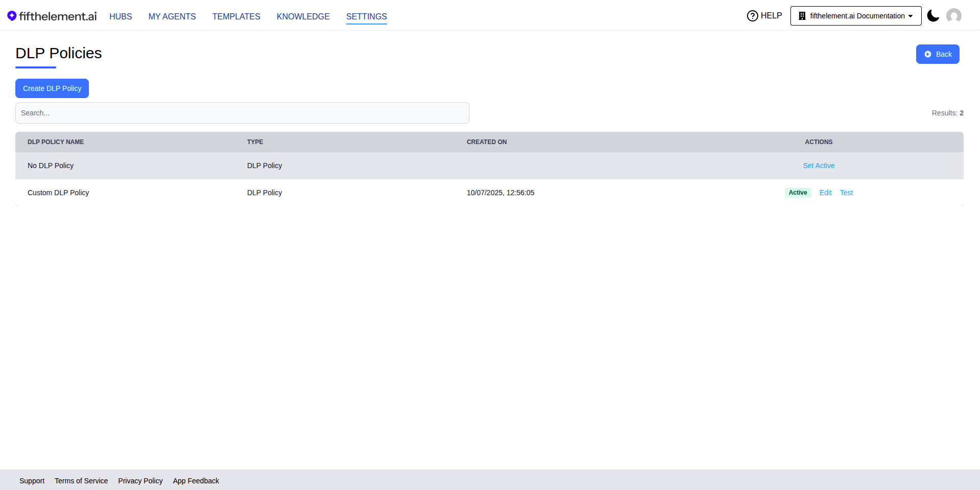This screenshot has height=490, width=980.
Task: Open the KNOWLEDGE section
Action: pos(303,16)
